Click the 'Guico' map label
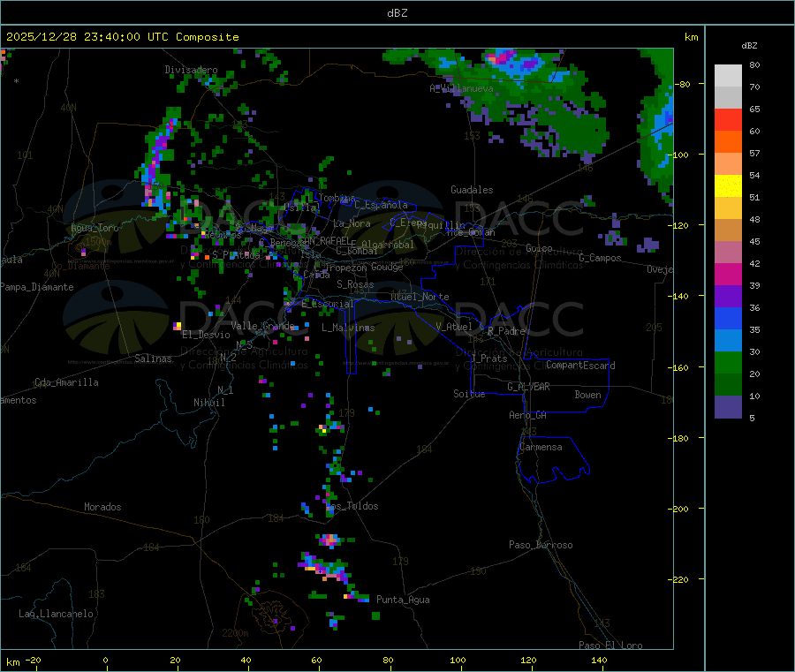 pos(539,248)
